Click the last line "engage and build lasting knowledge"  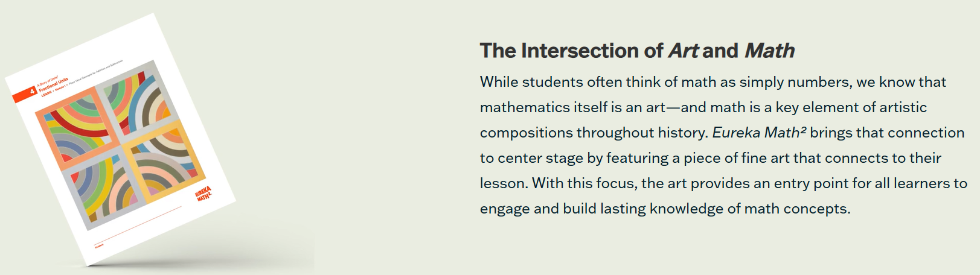(665, 209)
